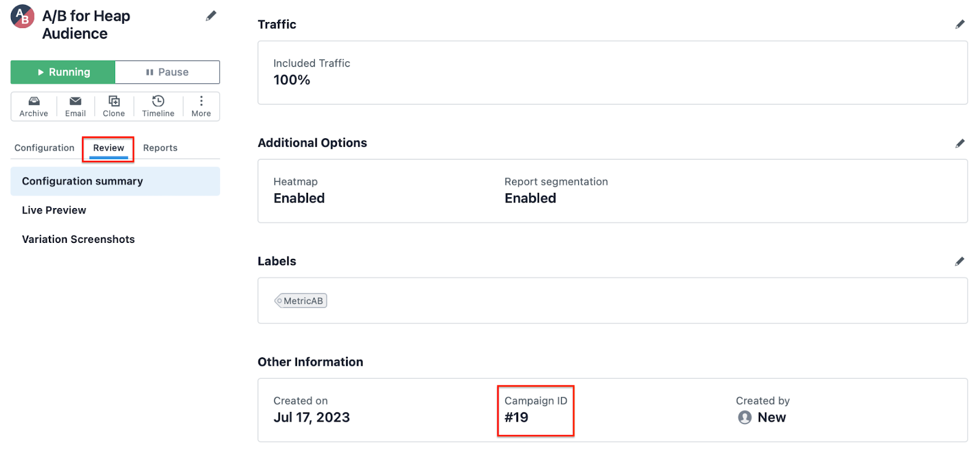Select the Running status button
The image size is (980, 462).
[62, 72]
